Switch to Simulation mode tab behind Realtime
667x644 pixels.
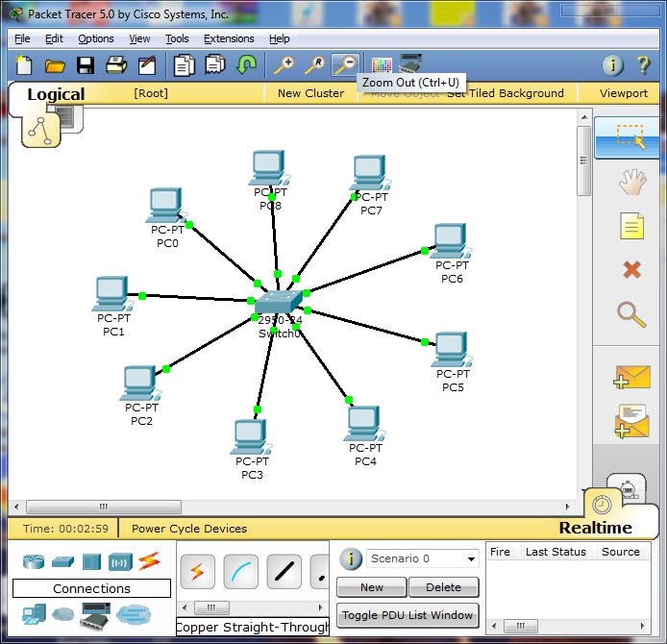point(627,487)
